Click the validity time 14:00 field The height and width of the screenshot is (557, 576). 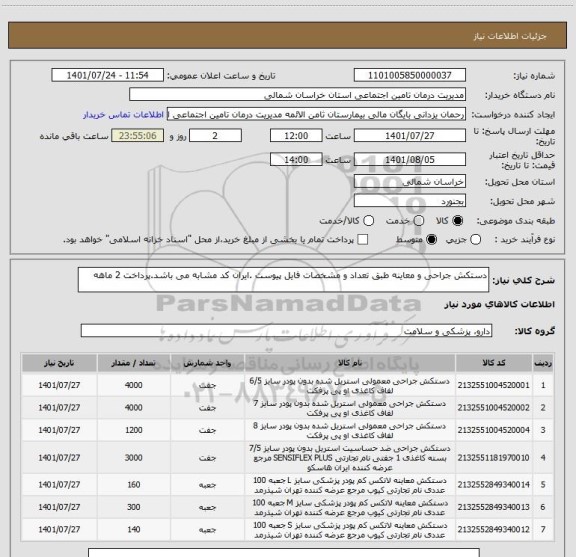click(x=296, y=159)
